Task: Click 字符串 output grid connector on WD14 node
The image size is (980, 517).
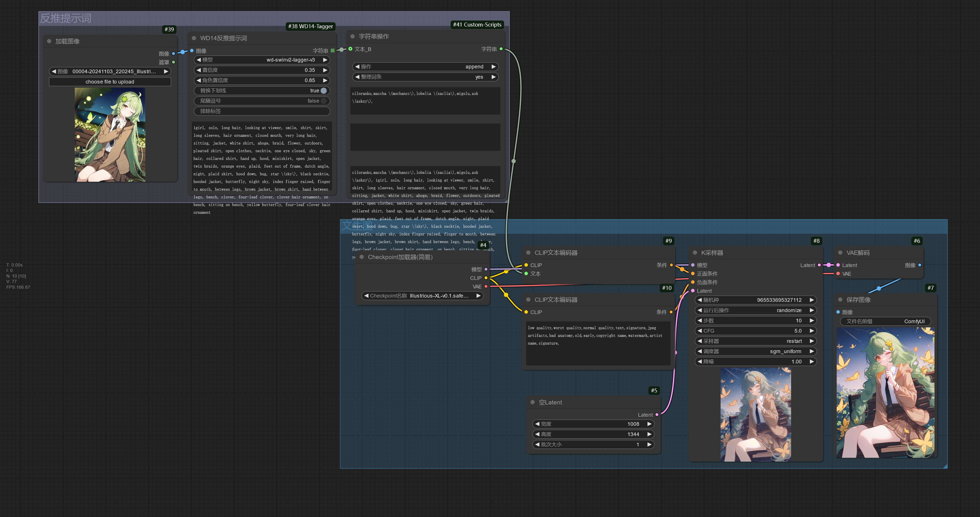Action: [332, 51]
